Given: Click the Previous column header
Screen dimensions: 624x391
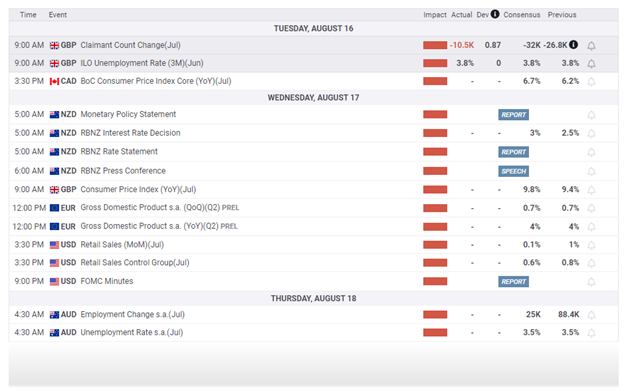Looking at the screenshot, I should 562,15.
